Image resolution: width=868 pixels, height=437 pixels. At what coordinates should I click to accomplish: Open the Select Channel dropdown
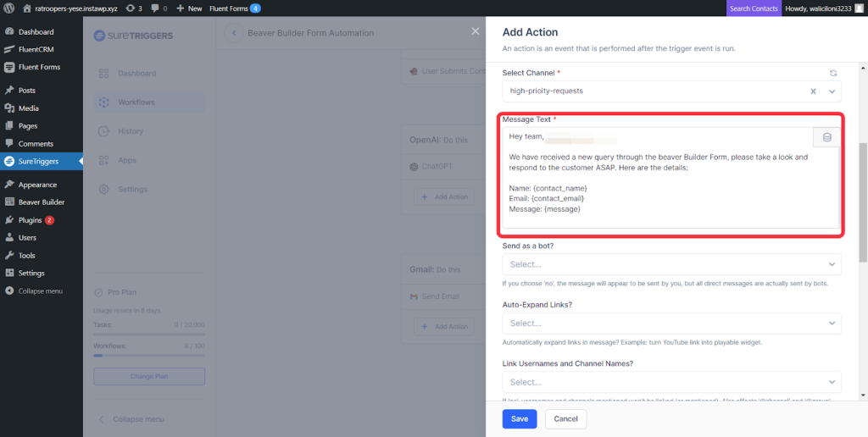click(832, 91)
